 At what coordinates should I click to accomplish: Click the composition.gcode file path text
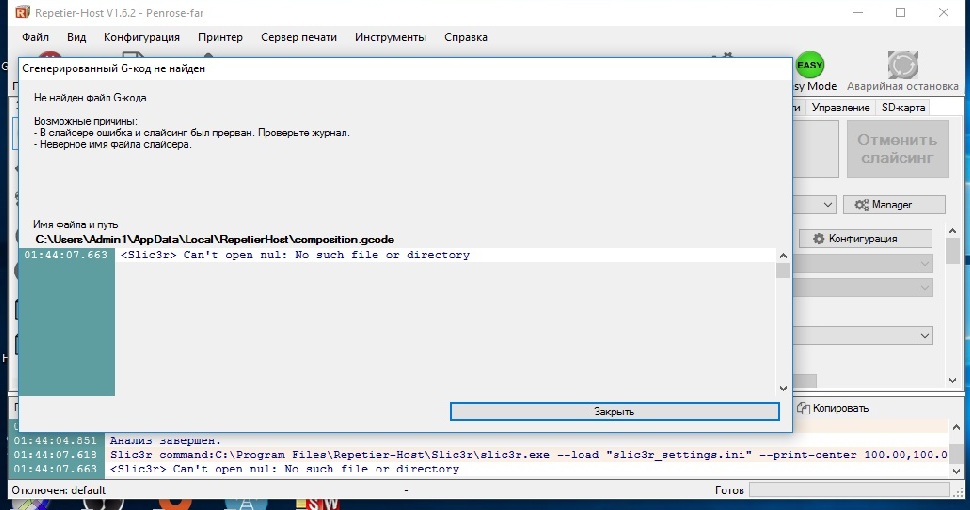(215, 240)
